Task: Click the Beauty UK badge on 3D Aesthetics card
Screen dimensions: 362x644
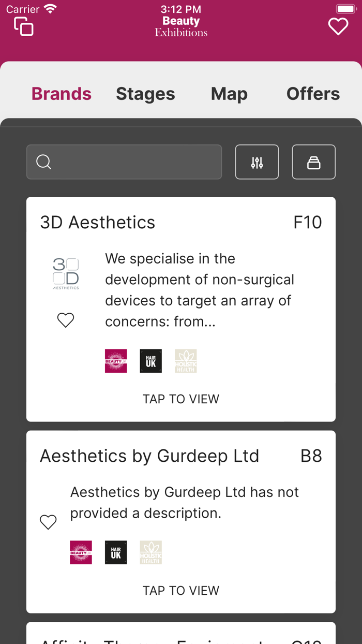Action: click(x=115, y=361)
